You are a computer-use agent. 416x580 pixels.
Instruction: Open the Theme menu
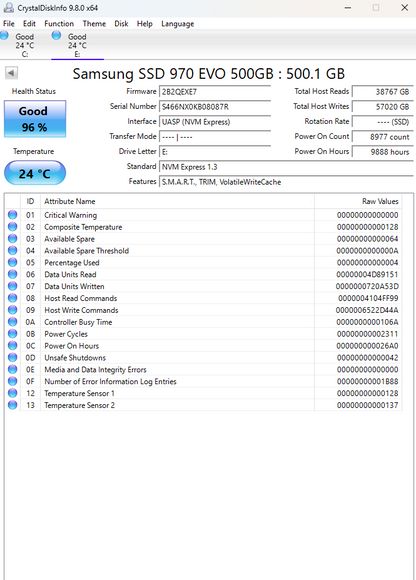(94, 24)
